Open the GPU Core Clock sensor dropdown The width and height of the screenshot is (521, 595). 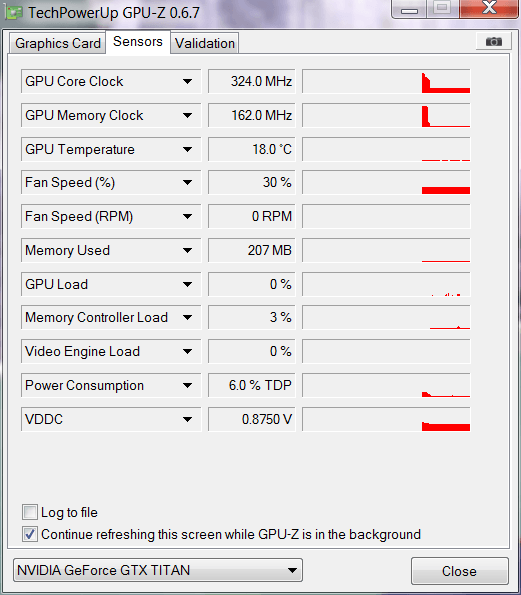coord(187,81)
